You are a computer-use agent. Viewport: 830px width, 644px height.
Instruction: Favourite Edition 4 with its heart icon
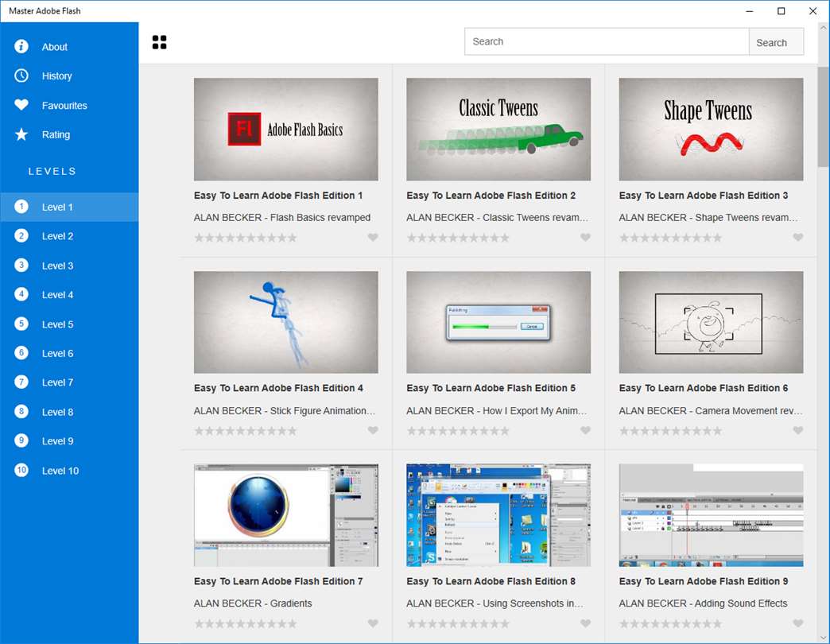coord(373,431)
